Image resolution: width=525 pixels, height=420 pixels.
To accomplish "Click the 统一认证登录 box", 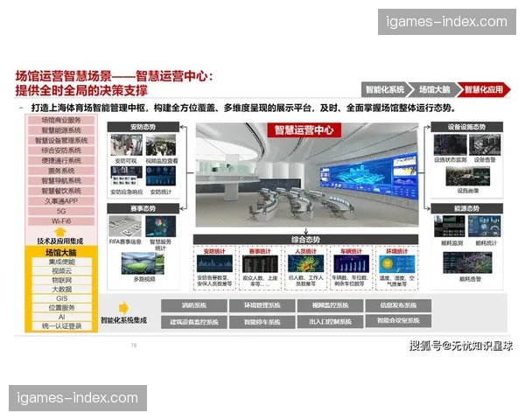I will [x=62, y=325].
